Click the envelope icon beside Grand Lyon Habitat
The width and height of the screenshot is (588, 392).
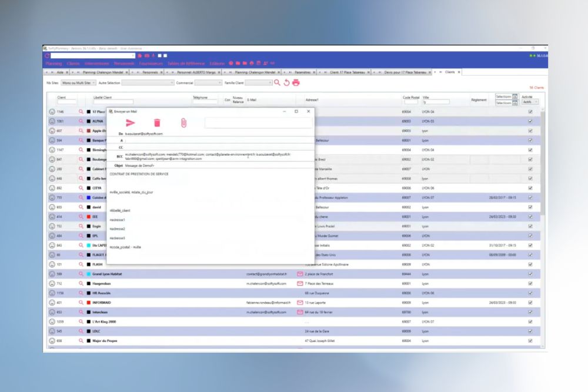300,274
